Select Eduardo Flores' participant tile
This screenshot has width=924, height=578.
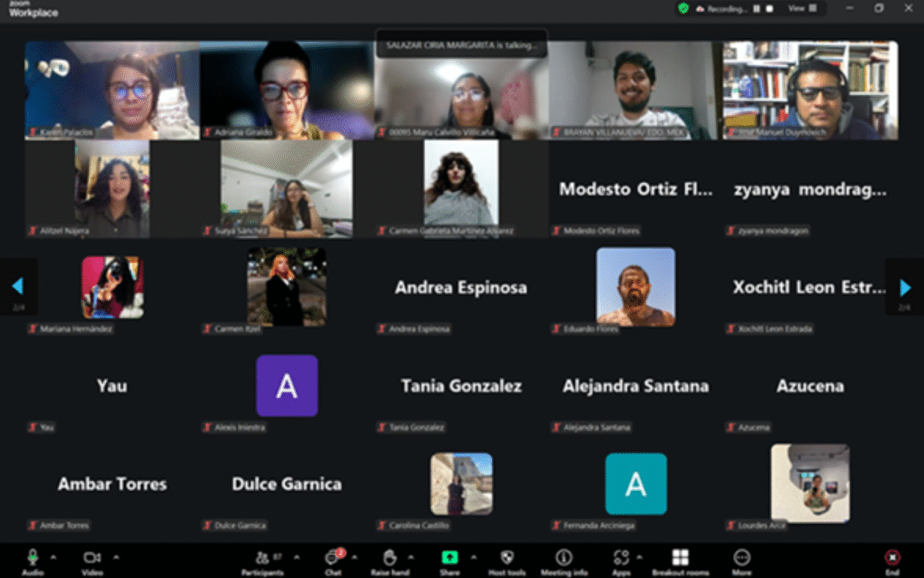pyautogui.click(x=635, y=288)
